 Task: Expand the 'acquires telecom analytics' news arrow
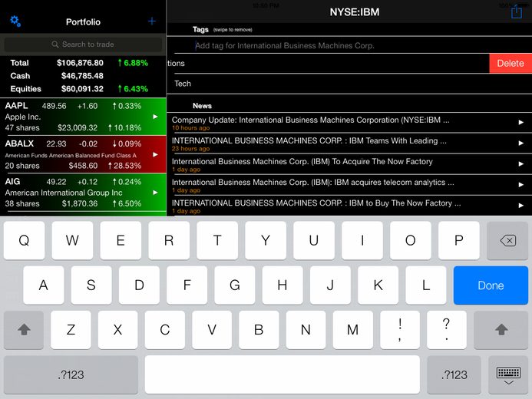pyautogui.click(x=520, y=184)
